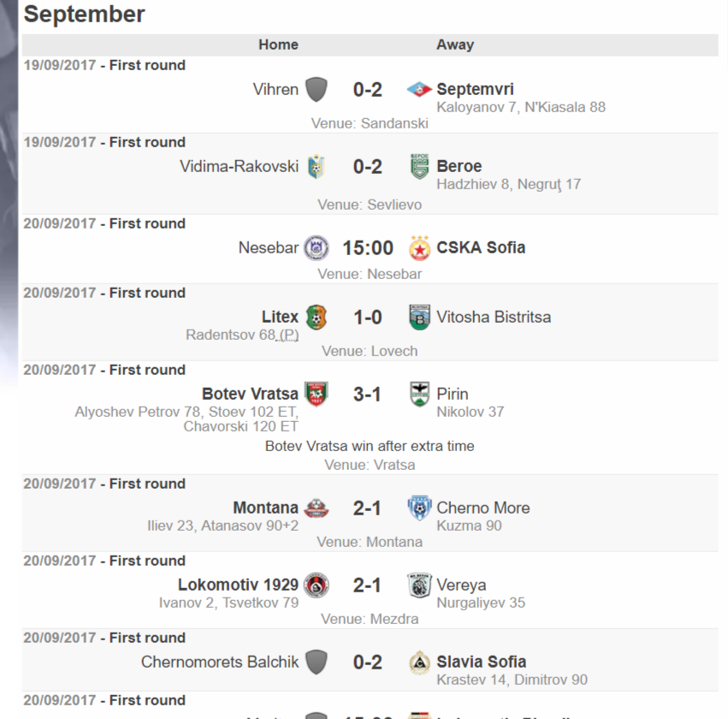Click the CSKA Sofia red star crest
The width and height of the screenshot is (728, 719).
[x=419, y=247]
